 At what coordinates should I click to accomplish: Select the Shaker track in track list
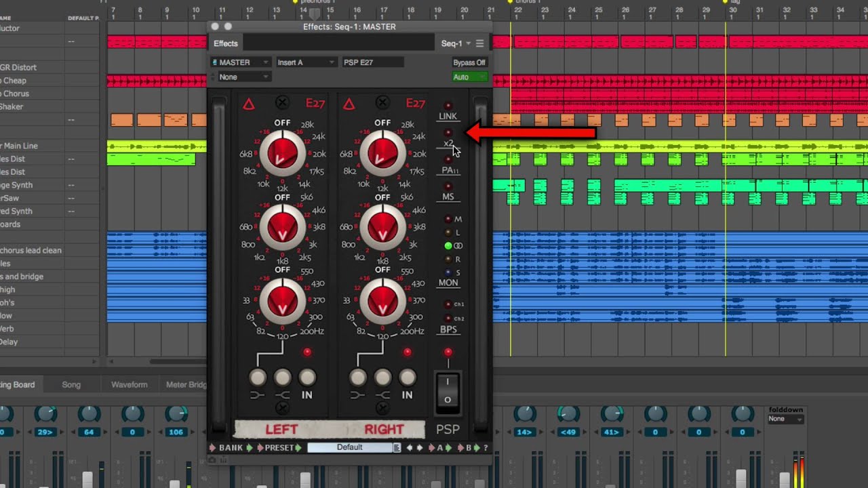click(12, 106)
